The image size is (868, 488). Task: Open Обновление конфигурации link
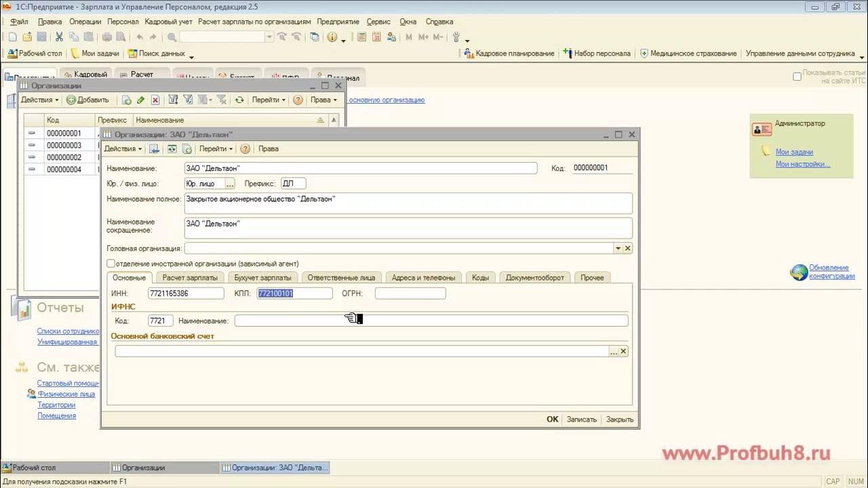(x=832, y=272)
